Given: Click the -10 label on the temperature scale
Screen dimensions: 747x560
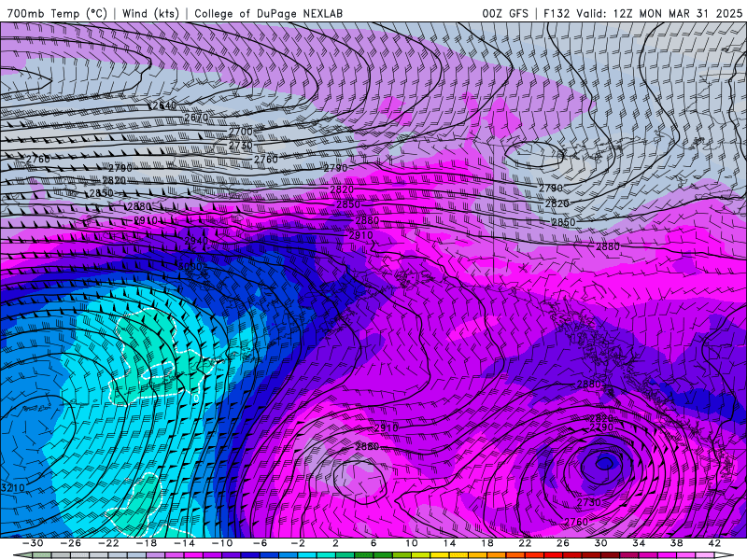Looking at the screenshot, I should point(222,543).
